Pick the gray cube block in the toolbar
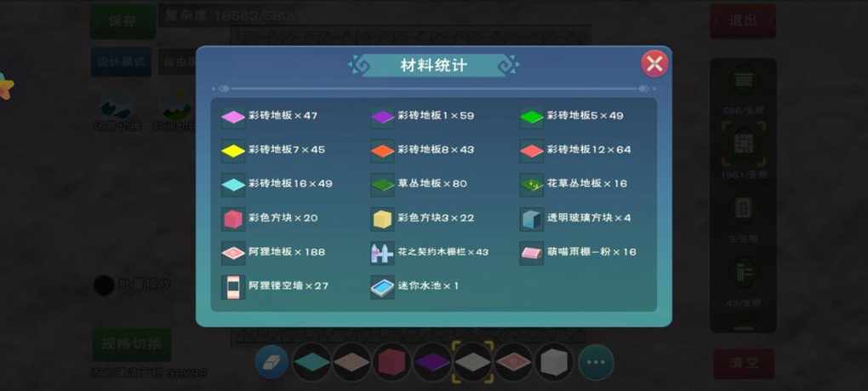Viewport: 868px width, 391px height. click(554, 362)
